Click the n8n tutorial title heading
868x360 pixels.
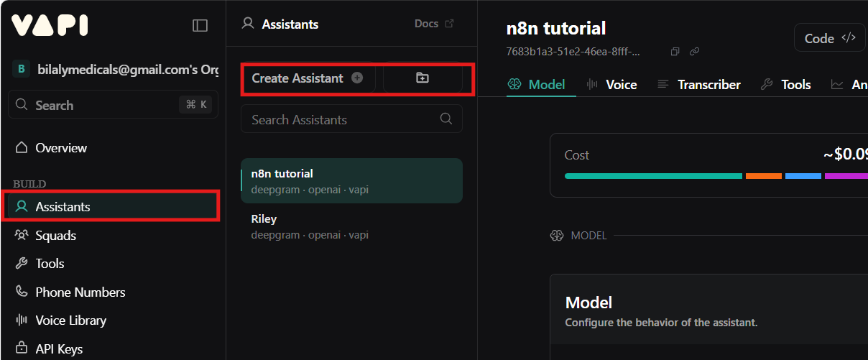click(556, 28)
